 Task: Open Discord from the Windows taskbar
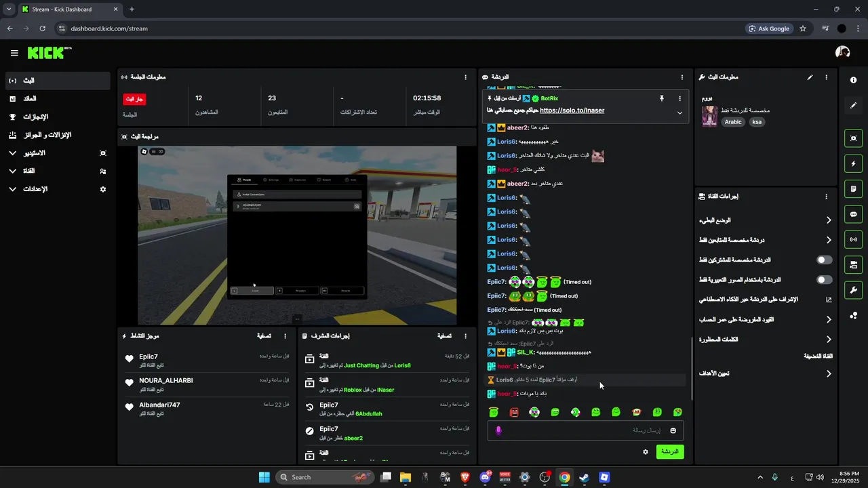[x=484, y=477]
